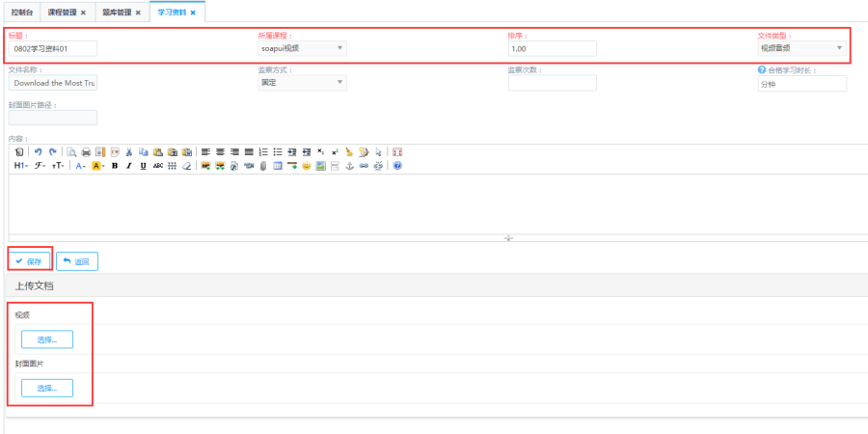Toggle italic formatting in the editor
The height and width of the screenshot is (434, 868).
click(x=129, y=166)
